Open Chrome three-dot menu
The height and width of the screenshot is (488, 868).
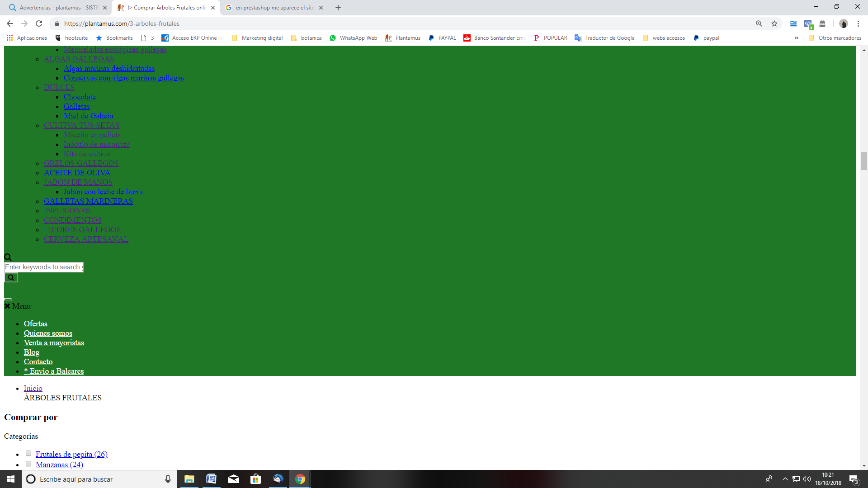coord(858,23)
